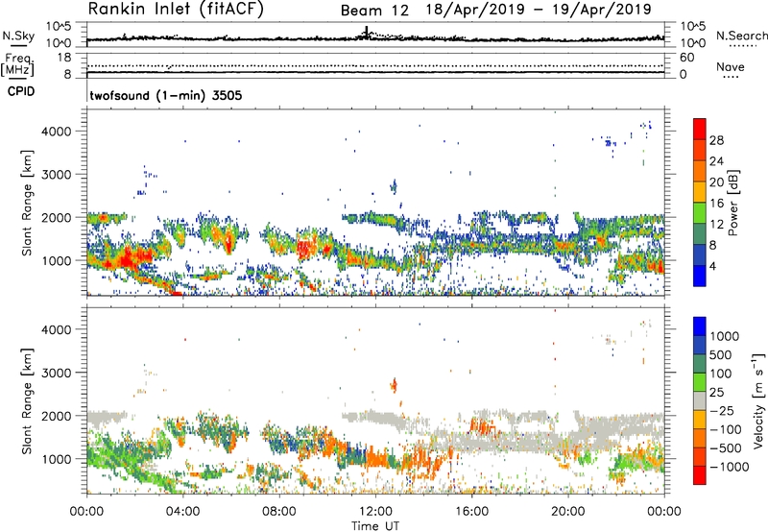
Task: Click the '20:00' time tick label
Action: 567,512
